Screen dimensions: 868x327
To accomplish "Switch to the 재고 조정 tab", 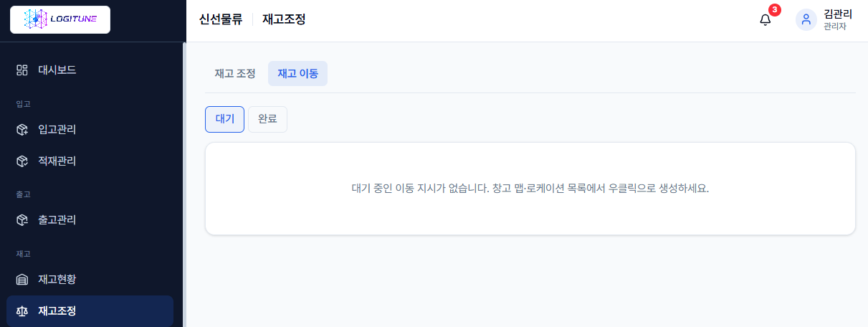I will tap(235, 73).
